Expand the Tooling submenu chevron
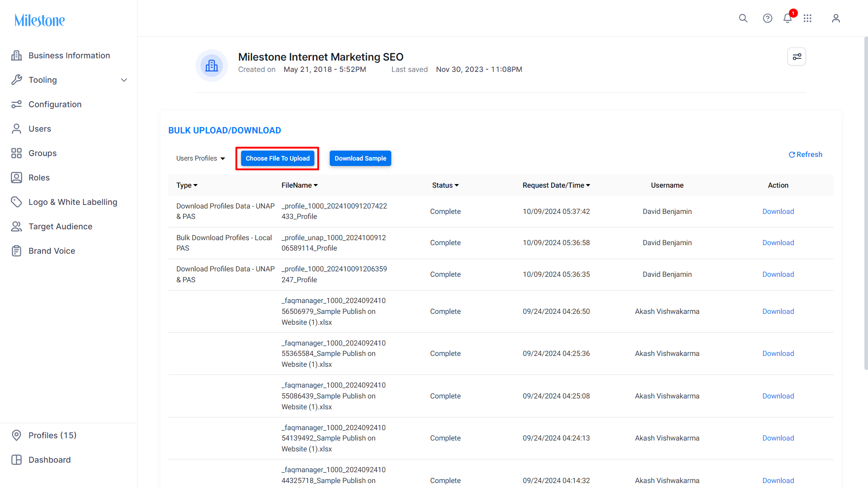Screen dimensions: 868x488 [x=124, y=80]
